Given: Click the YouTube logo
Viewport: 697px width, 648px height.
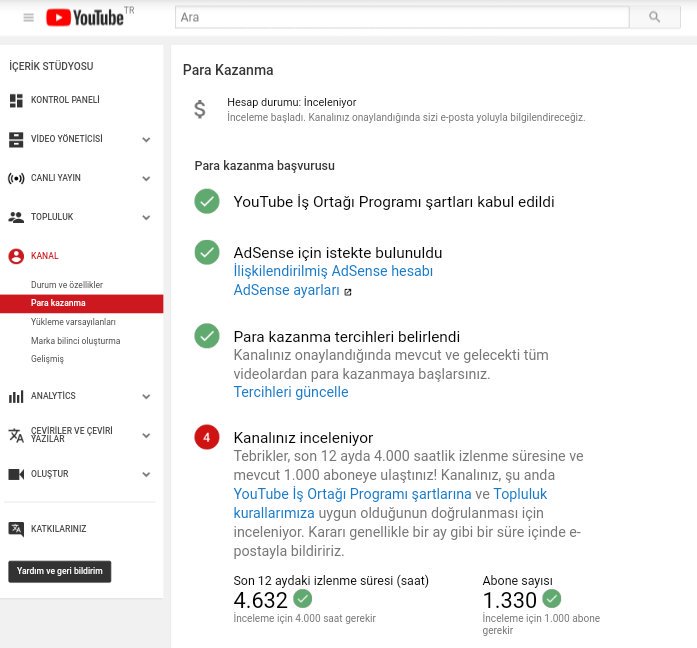Looking at the screenshot, I should click(x=85, y=18).
